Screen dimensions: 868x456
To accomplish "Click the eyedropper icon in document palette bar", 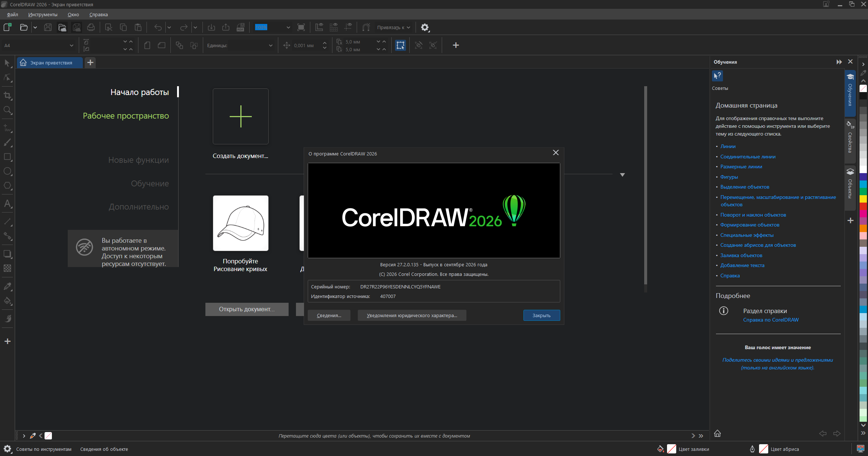I will (x=33, y=436).
